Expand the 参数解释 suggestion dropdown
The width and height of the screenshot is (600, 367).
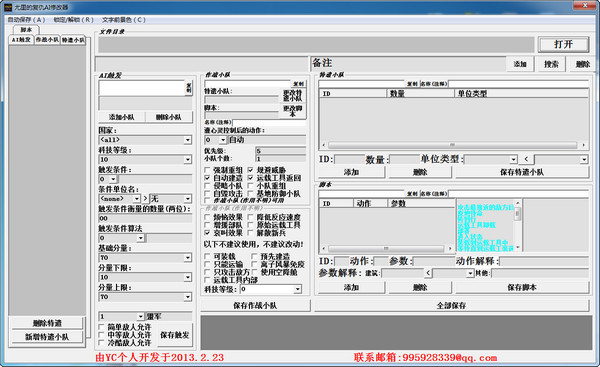(470, 273)
